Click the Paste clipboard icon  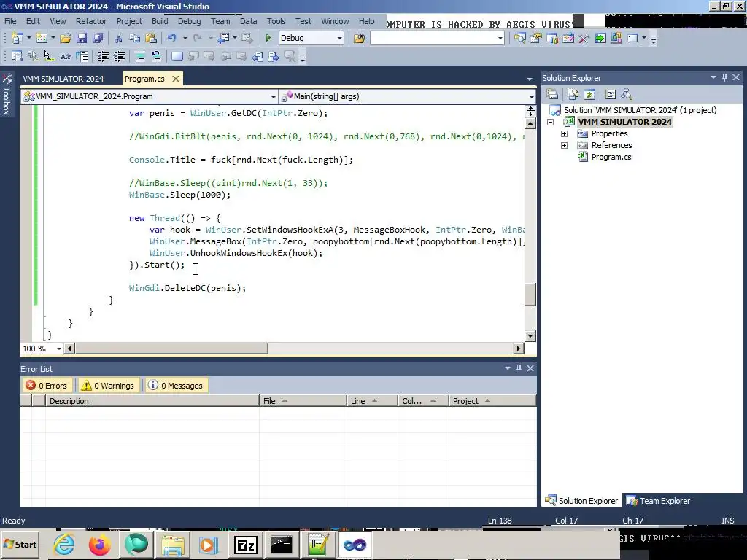pos(151,38)
